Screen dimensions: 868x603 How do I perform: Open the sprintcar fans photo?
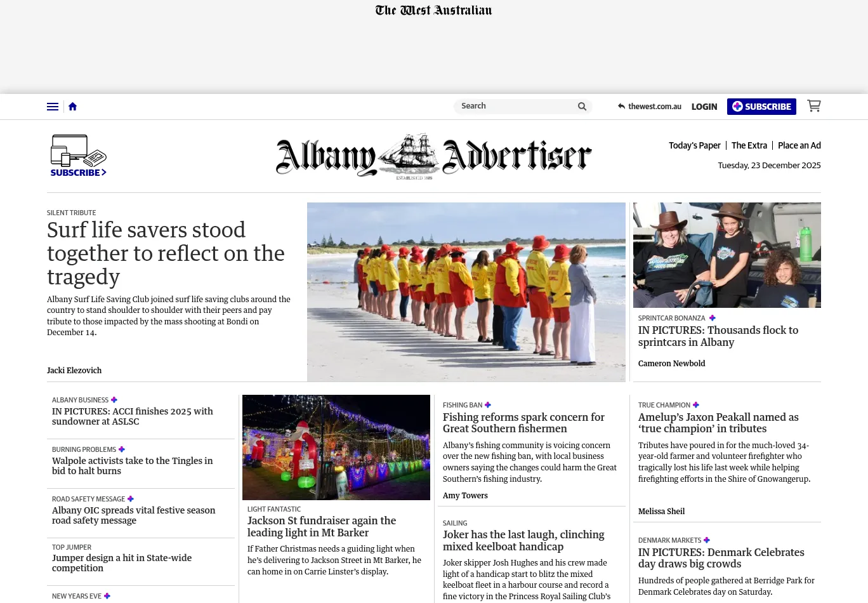(727, 255)
